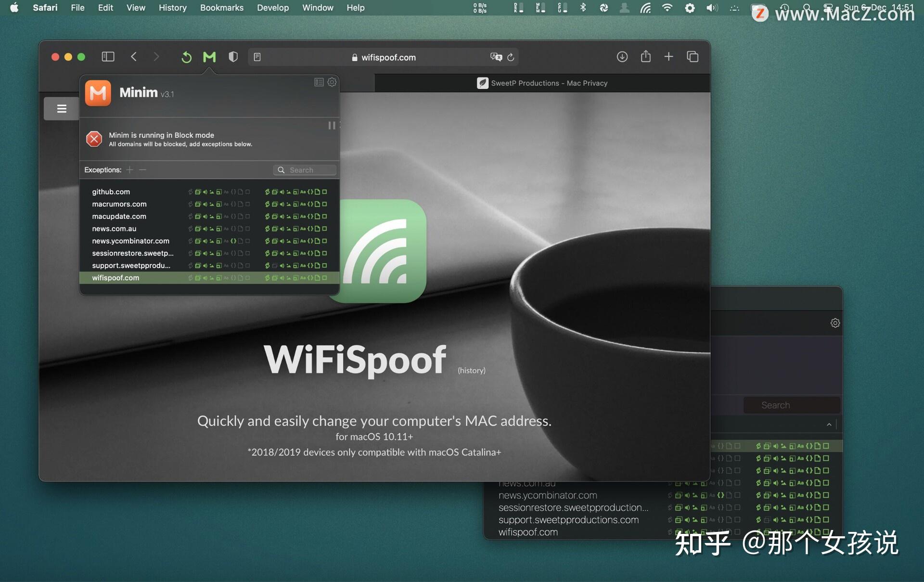Toggle first-party fonts icon for github.com
The width and height of the screenshot is (924, 582).
[x=226, y=192]
